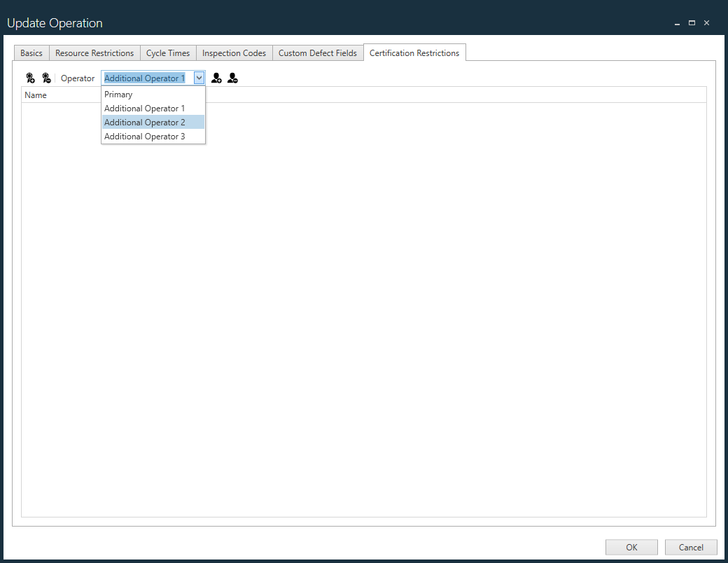Screen dimensions: 728x563
Task: Click the Operator combo box text field
Action: 146,78
